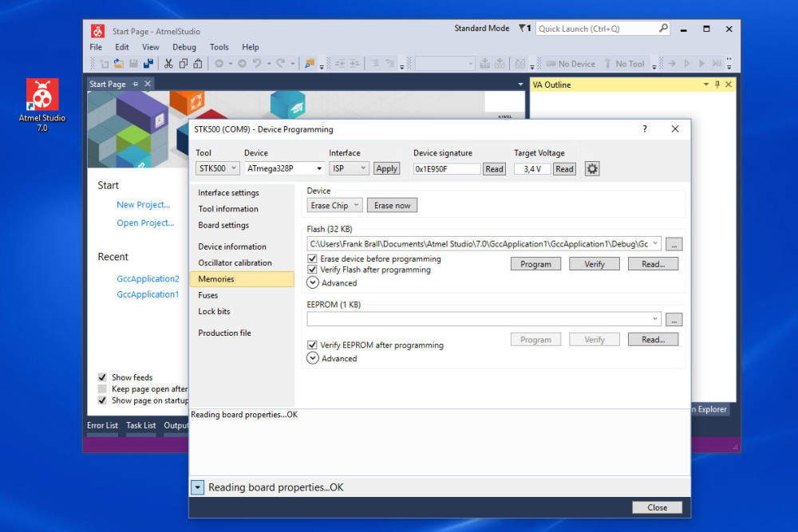Pin the VA Outline panel

717,84
